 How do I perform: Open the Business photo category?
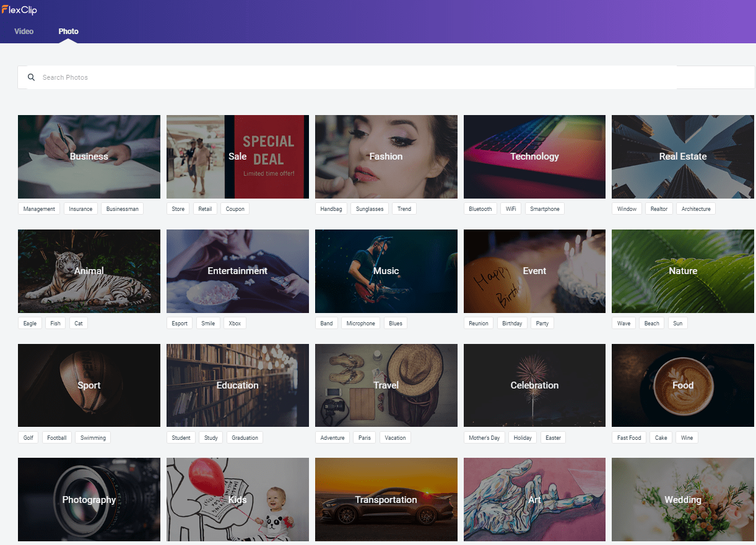click(x=89, y=157)
